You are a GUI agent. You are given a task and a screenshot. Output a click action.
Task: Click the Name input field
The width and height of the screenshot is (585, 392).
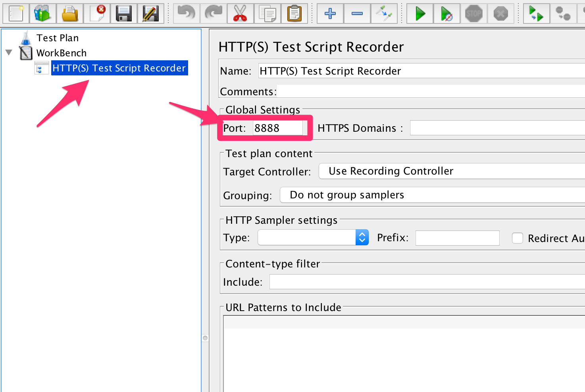pos(421,71)
